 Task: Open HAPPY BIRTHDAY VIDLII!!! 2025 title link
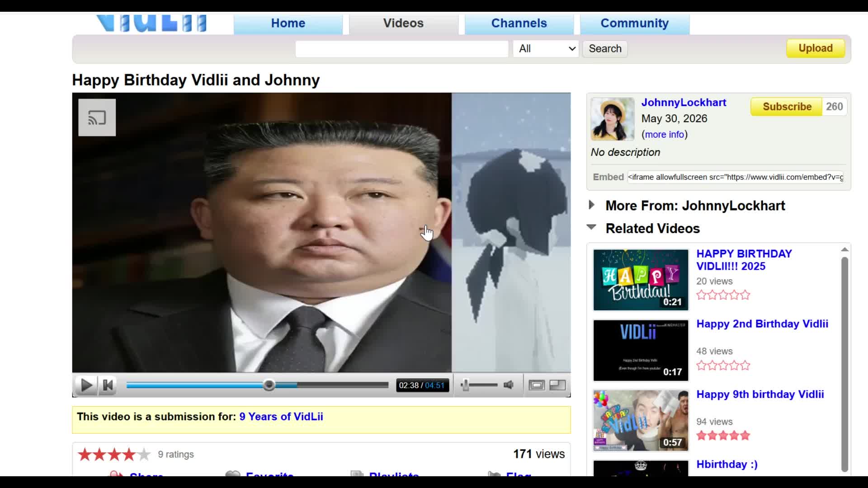[x=744, y=260]
